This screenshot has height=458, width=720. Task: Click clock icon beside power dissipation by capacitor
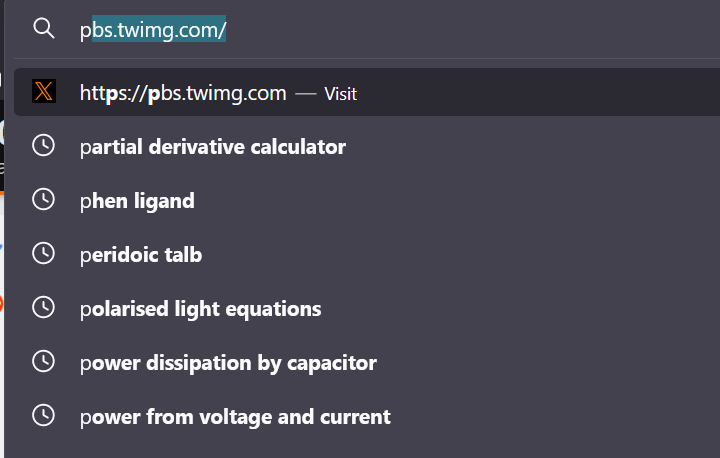[44, 362]
